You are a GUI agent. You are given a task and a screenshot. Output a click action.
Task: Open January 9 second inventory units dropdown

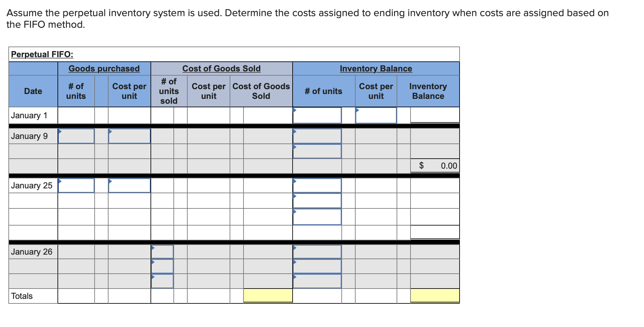click(317, 151)
